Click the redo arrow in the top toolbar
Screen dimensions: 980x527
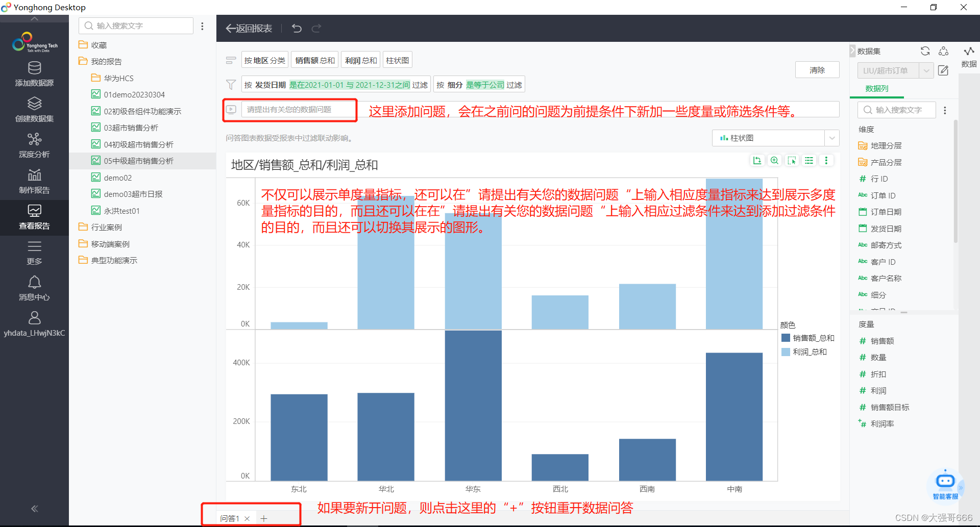pyautogui.click(x=316, y=28)
